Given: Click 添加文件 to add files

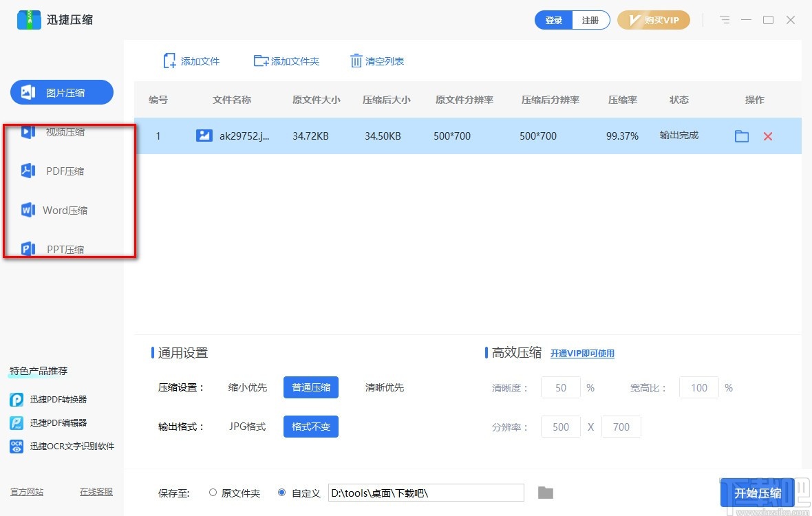Looking at the screenshot, I should pyautogui.click(x=191, y=61).
